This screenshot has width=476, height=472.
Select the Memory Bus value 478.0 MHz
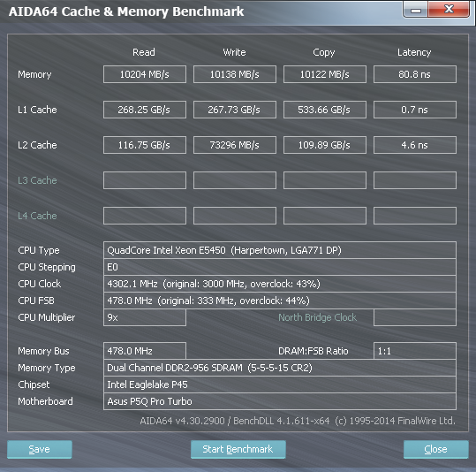pos(145,351)
